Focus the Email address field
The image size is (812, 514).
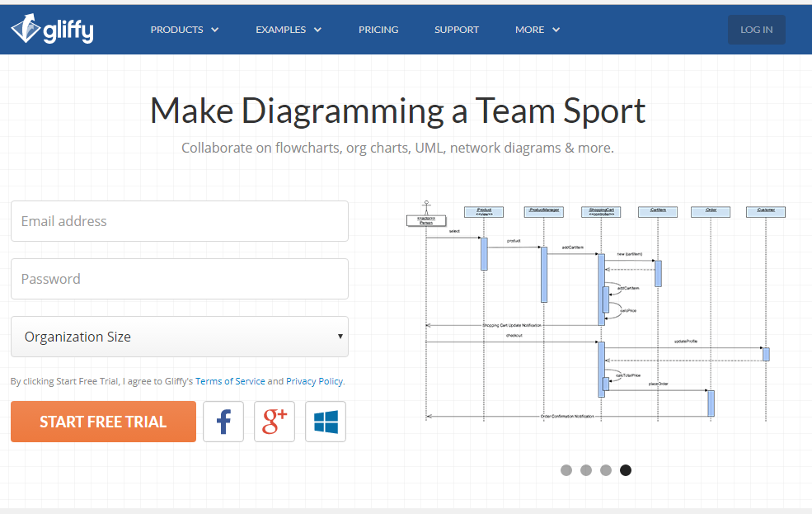pos(180,221)
